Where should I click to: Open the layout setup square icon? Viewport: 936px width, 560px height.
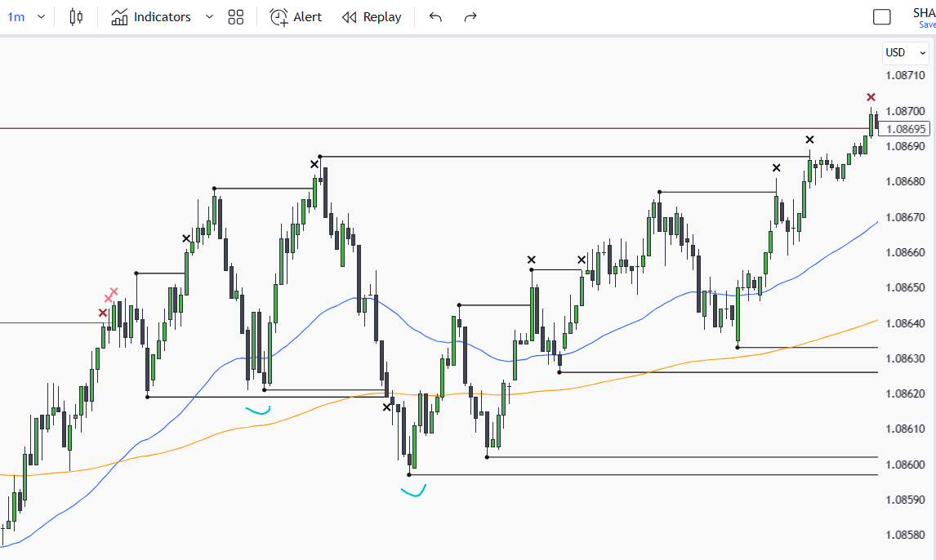pyautogui.click(x=881, y=16)
